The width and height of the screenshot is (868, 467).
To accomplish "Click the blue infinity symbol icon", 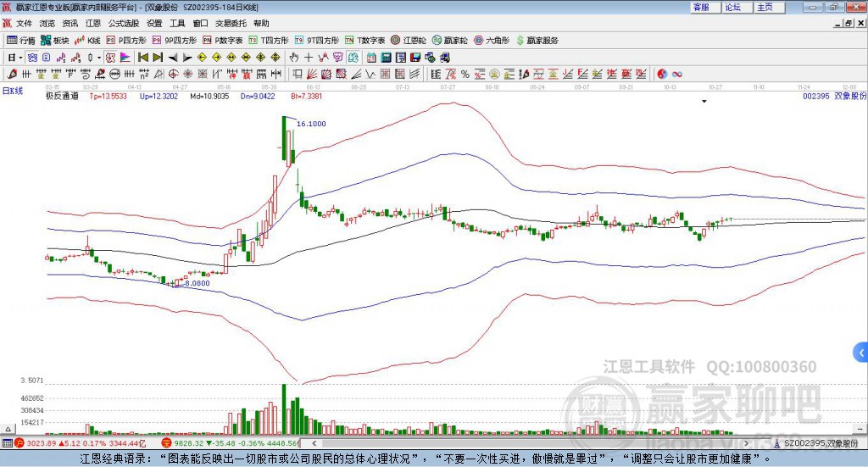I will (677, 74).
